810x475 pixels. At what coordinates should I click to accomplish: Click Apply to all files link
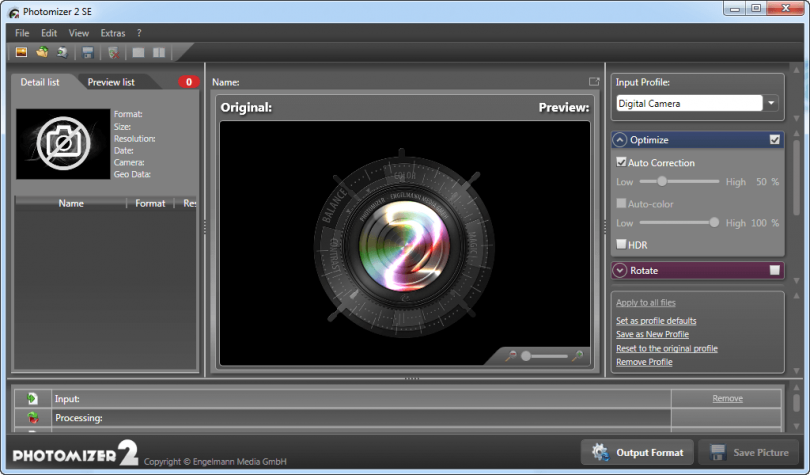click(646, 303)
